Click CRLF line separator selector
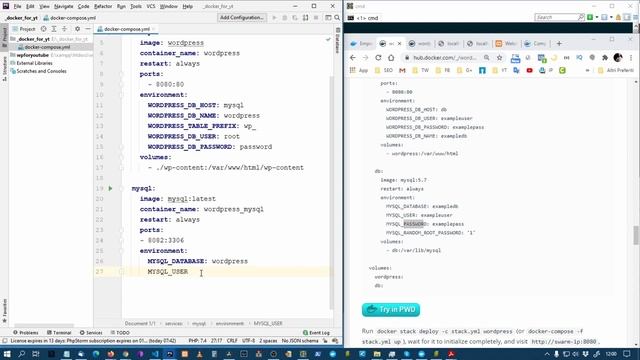The image size is (640, 360). [x=232, y=340]
